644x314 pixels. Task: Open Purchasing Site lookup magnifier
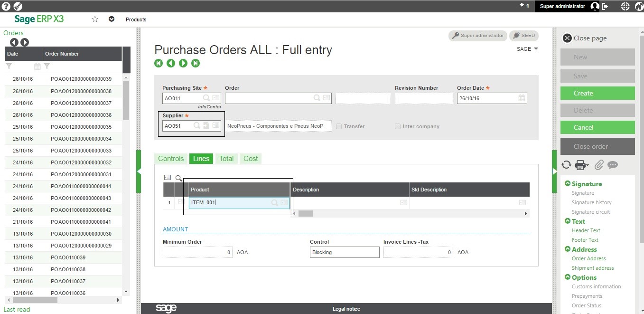point(206,98)
